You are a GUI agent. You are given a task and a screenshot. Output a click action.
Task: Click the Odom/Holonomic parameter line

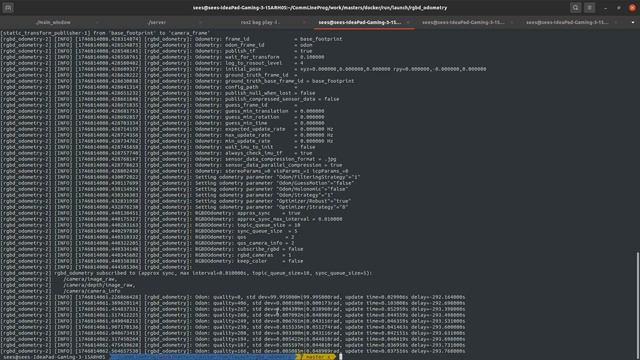pyautogui.click(x=175, y=189)
